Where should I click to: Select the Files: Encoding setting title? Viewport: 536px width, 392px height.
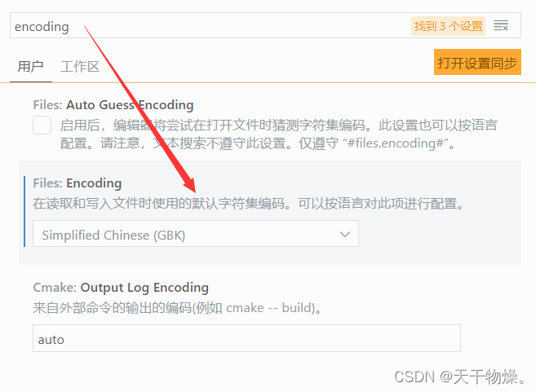(x=78, y=183)
